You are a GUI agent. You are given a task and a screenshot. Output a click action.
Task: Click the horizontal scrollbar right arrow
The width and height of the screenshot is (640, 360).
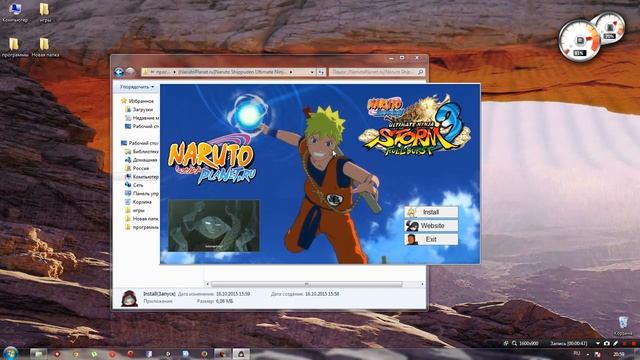tap(422, 284)
